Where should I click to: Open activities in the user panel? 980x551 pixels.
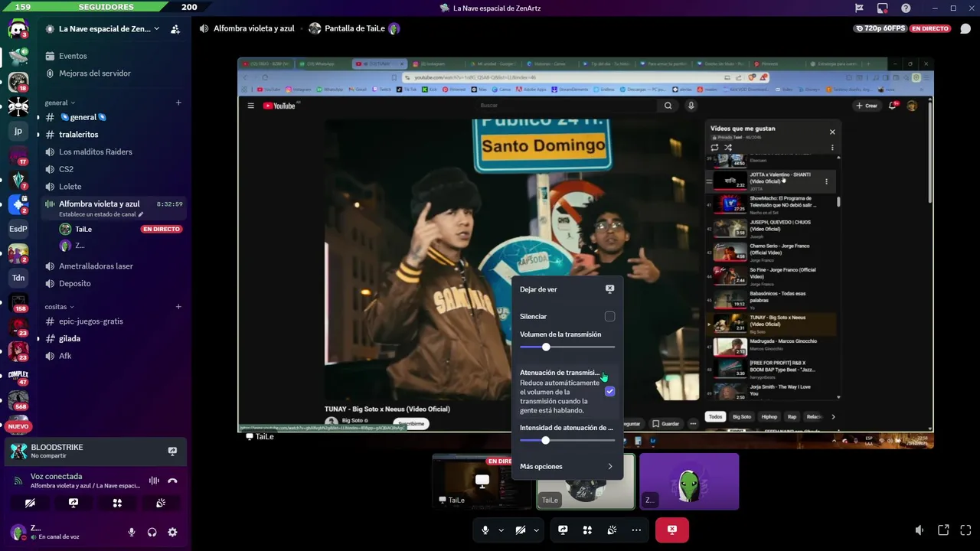[117, 503]
